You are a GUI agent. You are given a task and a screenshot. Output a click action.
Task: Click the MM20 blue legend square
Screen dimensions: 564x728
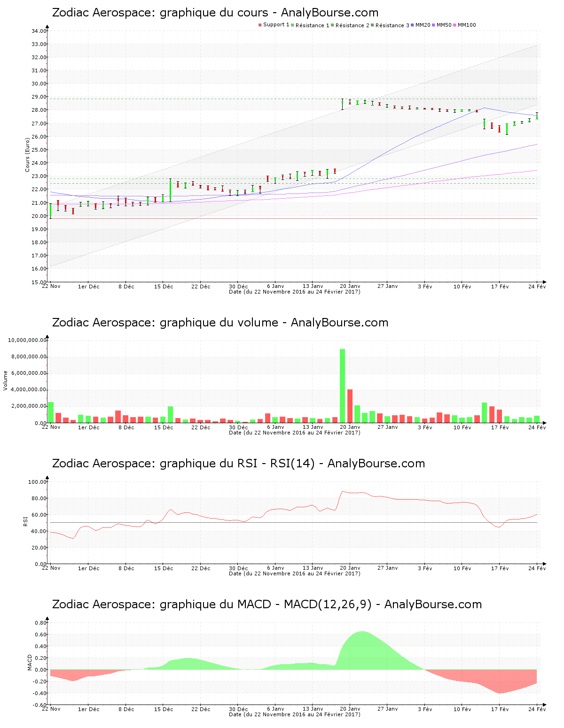point(412,25)
